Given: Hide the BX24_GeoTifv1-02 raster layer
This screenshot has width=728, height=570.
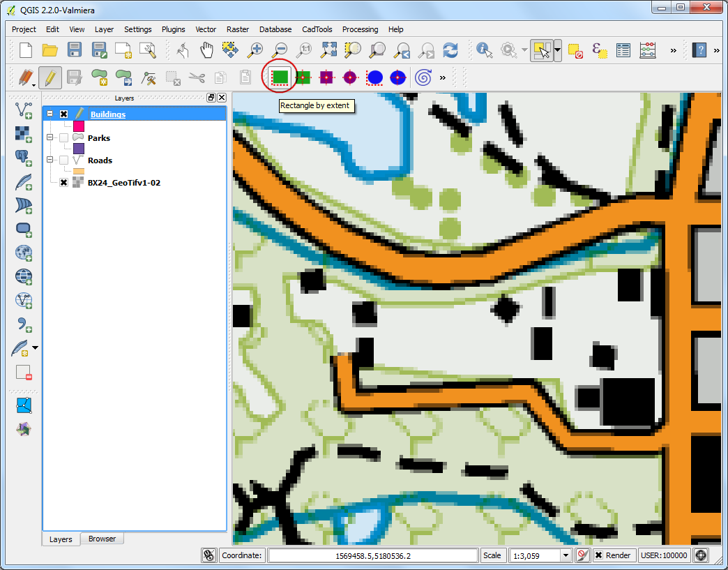Looking at the screenshot, I should pyautogui.click(x=64, y=183).
